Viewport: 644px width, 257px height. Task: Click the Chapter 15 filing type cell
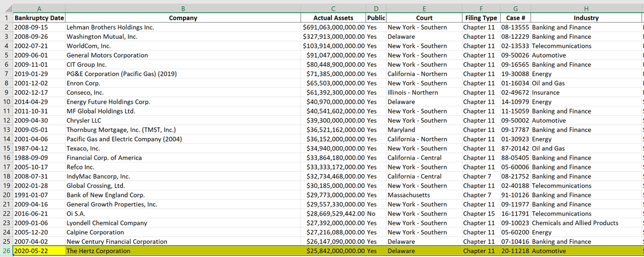pos(481,213)
